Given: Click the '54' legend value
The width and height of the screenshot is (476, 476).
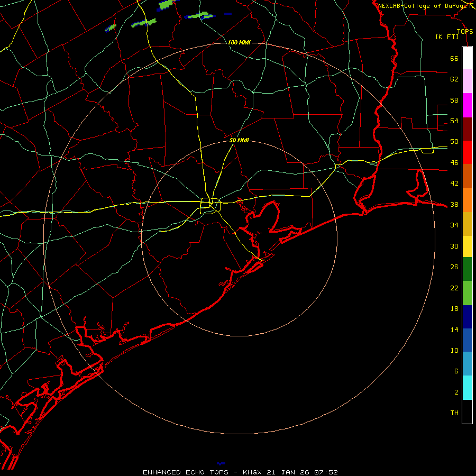Looking at the screenshot, I should pyautogui.click(x=454, y=121).
